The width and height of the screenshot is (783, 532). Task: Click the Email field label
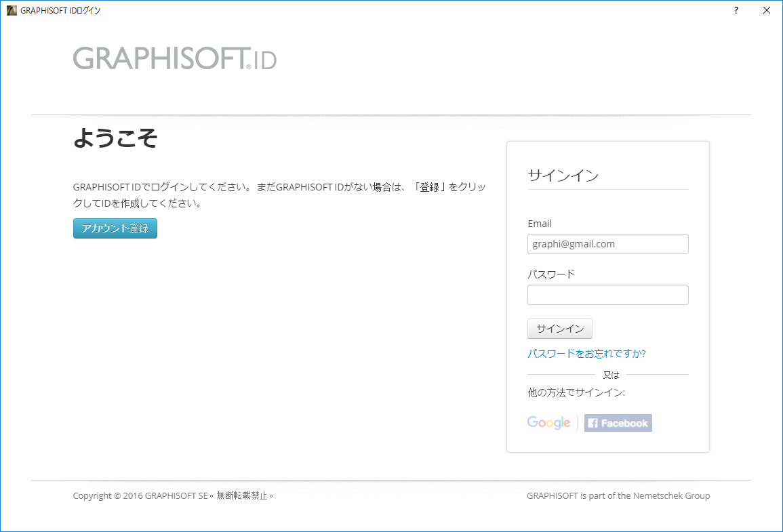[x=540, y=224]
